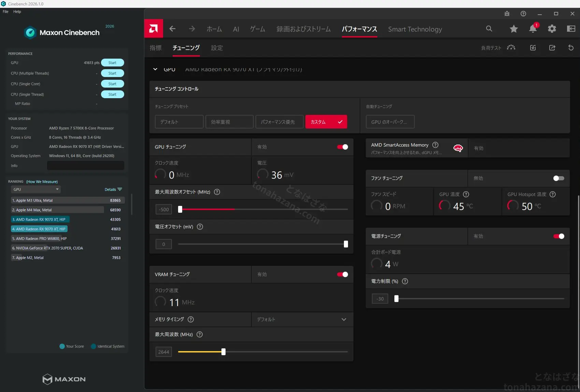
Task: Click help icon next to 電力制限 (%)
Action: [x=405, y=281]
